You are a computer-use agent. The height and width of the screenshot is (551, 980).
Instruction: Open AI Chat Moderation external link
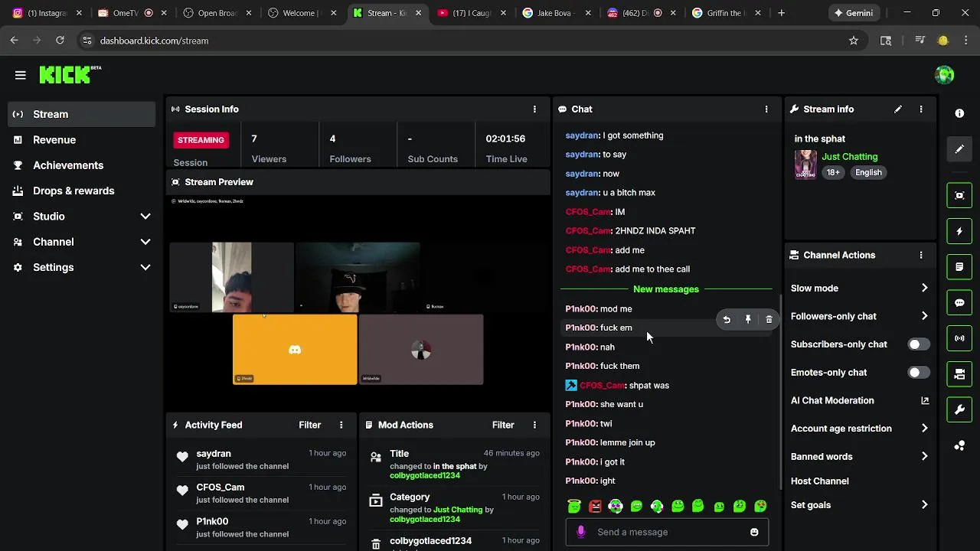click(x=925, y=400)
